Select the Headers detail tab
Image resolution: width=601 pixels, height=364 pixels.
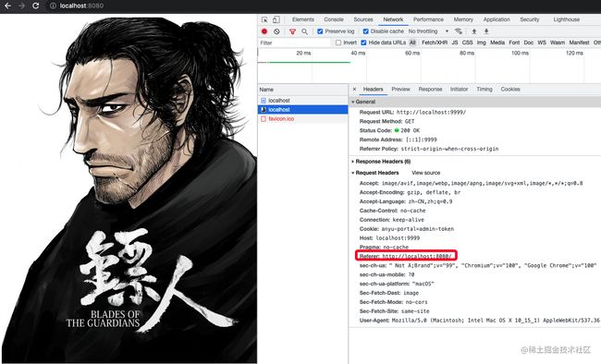point(373,89)
